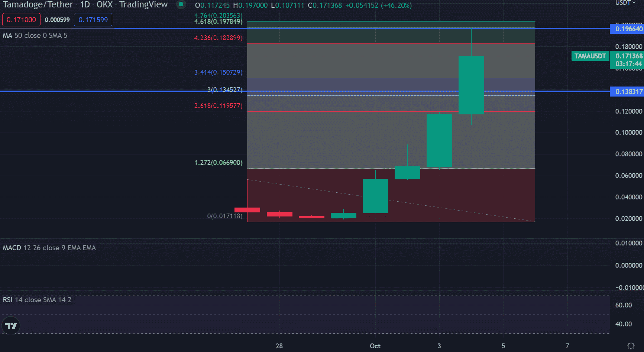Screen dimensions: 644x352
Task: Click the +0.054152 (+46.20%) change value
Action: pos(378,6)
